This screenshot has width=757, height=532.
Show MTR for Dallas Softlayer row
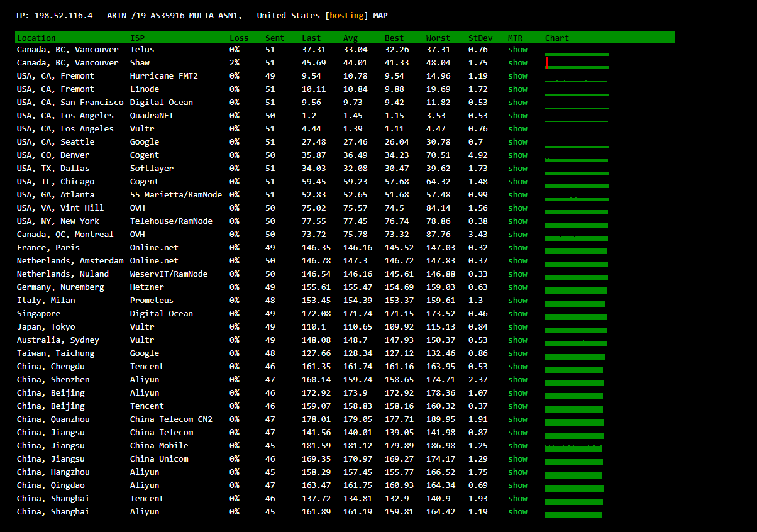point(517,168)
